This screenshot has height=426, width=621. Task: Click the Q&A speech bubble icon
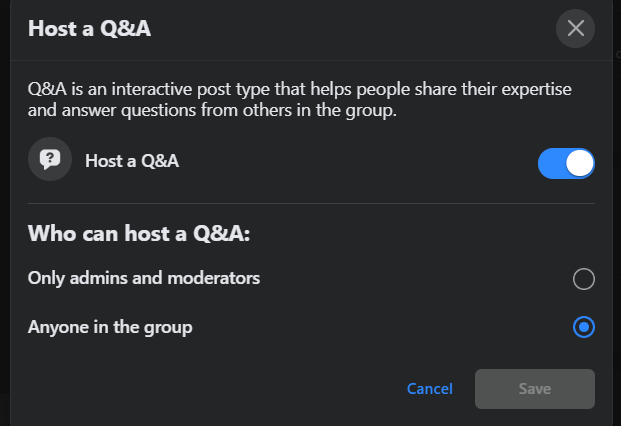(x=48, y=160)
